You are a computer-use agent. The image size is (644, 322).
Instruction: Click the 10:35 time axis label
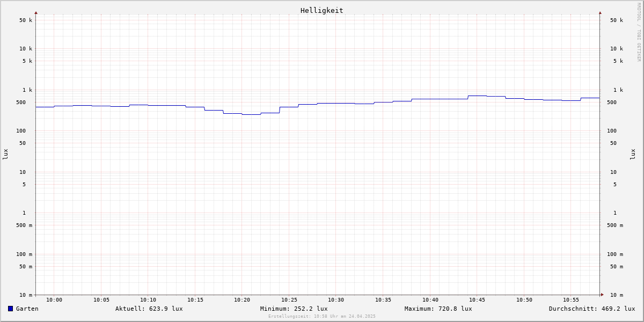click(x=383, y=300)
